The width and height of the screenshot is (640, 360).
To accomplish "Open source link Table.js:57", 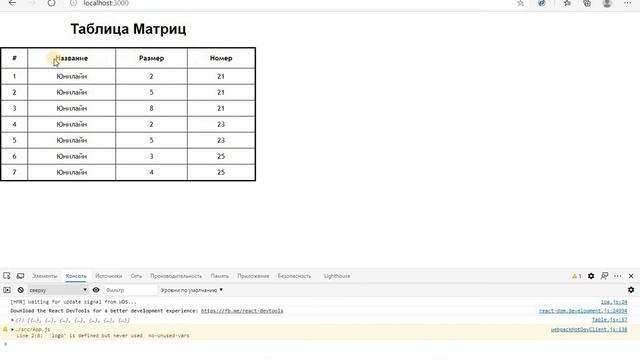I will [x=609, y=320].
